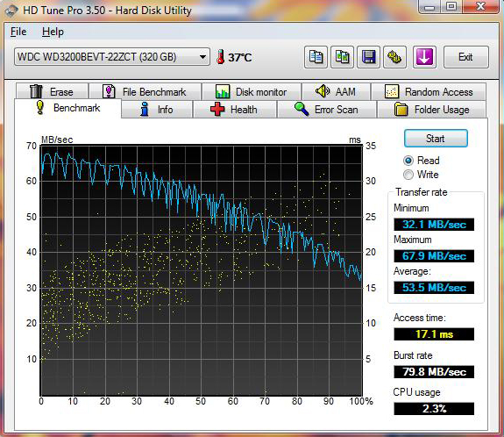Switch to the Error Scan tab
The image size is (504, 437).
[x=327, y=110]
